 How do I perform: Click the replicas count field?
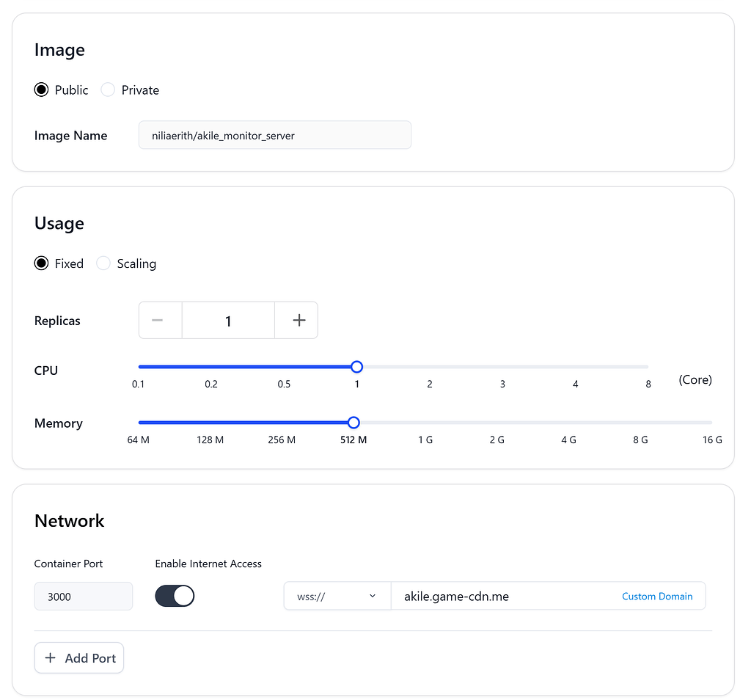coord(228,320)
